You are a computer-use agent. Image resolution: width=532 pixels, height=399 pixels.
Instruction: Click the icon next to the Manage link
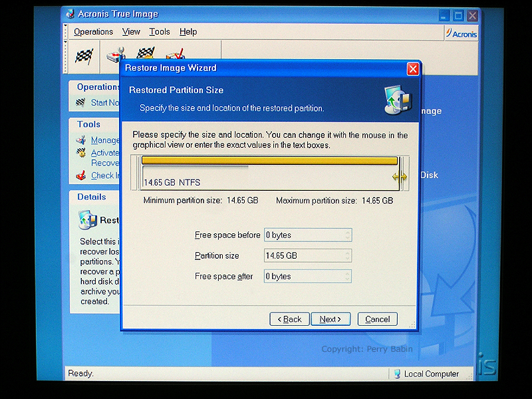click(80, 140)
